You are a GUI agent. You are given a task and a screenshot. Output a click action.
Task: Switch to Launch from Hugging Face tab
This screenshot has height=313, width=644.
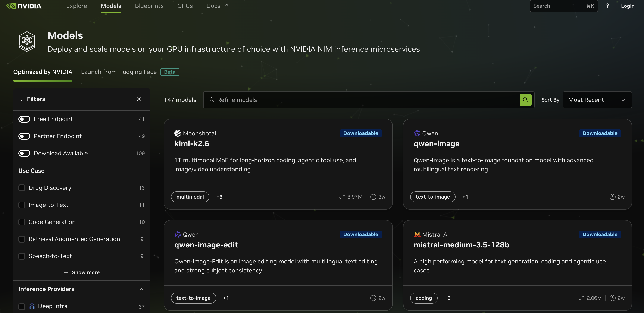pyautogui.click(x=119, y=72)
